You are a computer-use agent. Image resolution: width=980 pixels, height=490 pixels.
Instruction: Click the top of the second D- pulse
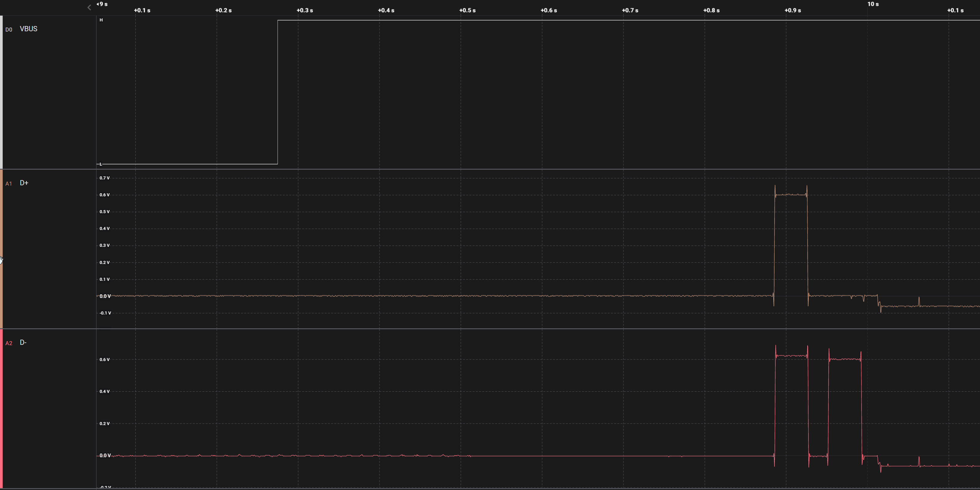tap(845, 359)
